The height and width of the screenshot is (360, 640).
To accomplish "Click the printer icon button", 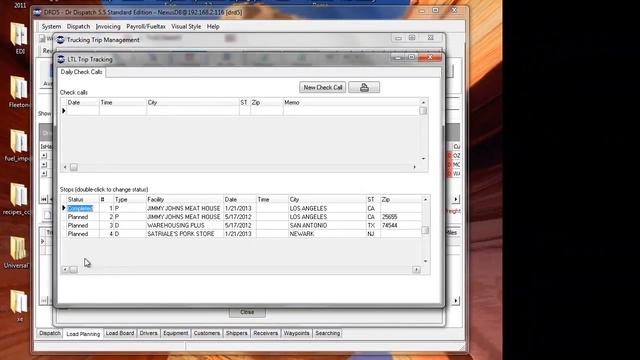I will [x=364, y=87].
